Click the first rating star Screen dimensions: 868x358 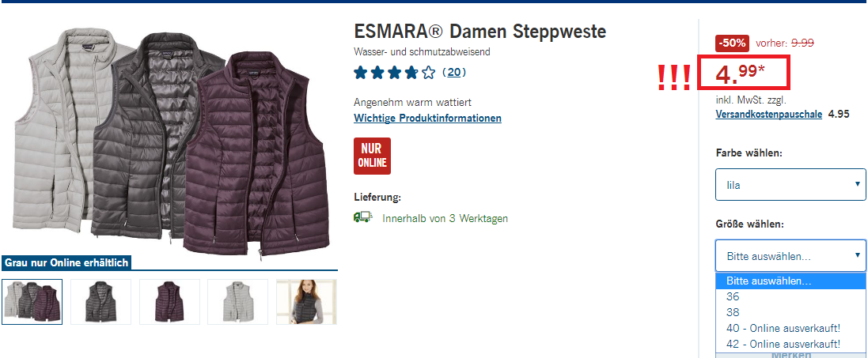[360, 73]
